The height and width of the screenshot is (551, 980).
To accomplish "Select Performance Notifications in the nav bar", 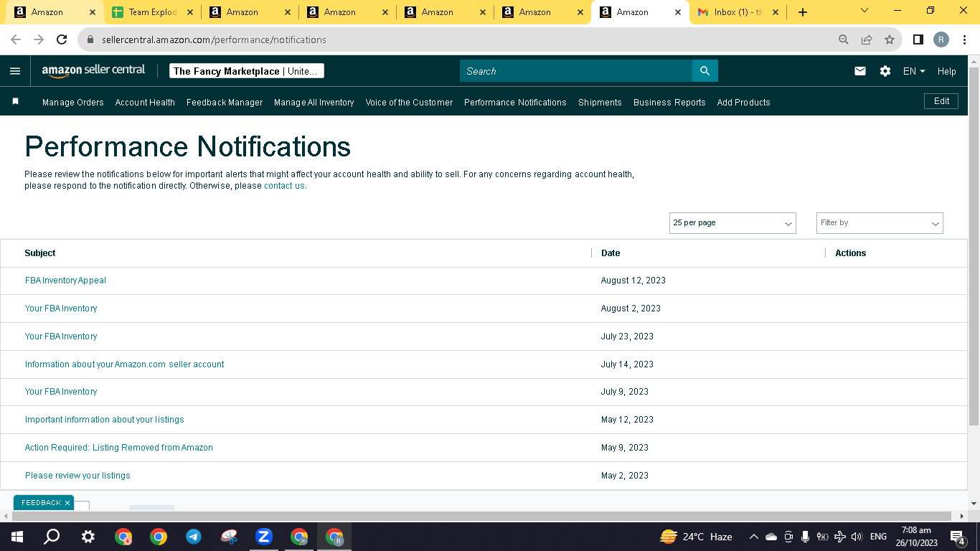I will pos(515,103).
